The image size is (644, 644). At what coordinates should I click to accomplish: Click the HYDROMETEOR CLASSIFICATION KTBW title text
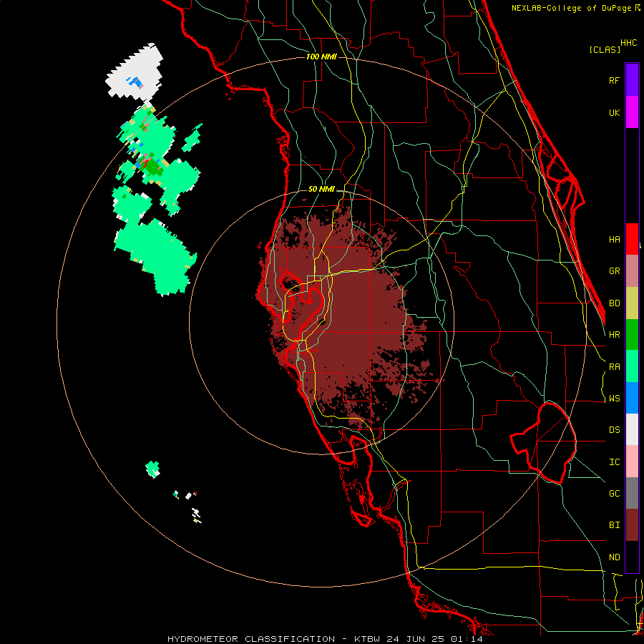coord(324,639)
